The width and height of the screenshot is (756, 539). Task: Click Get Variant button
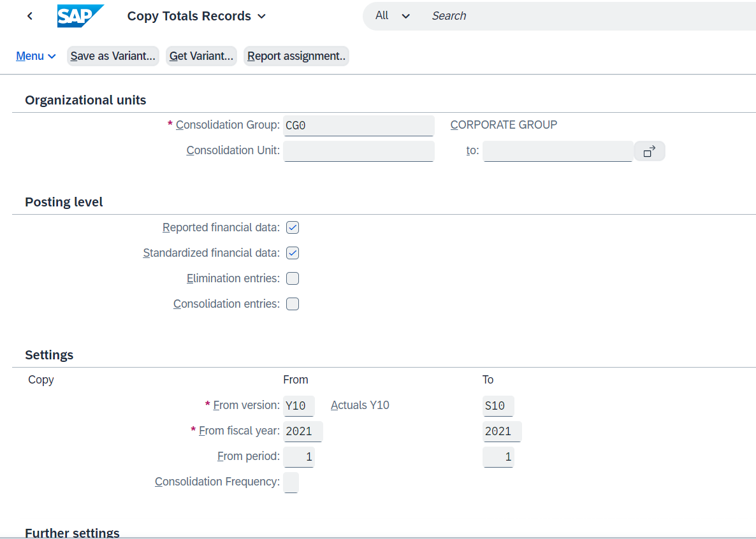(201, 56)
